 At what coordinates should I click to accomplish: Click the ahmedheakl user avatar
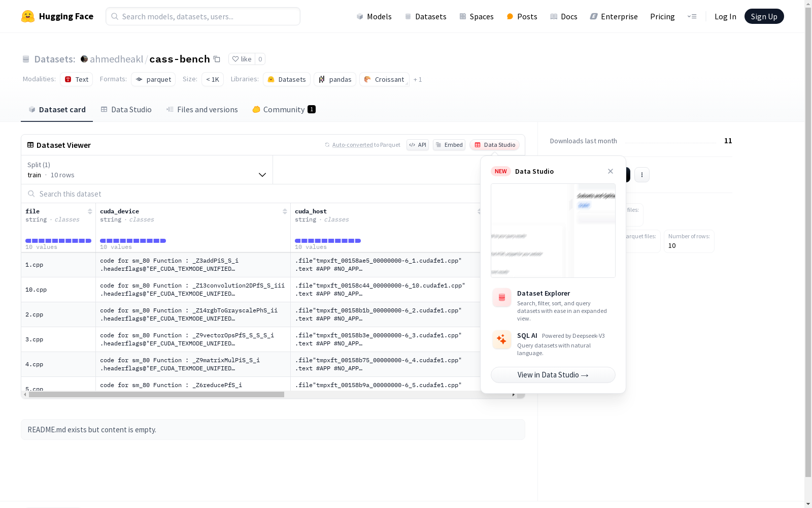pyautogui.click(x=84, y=59)
